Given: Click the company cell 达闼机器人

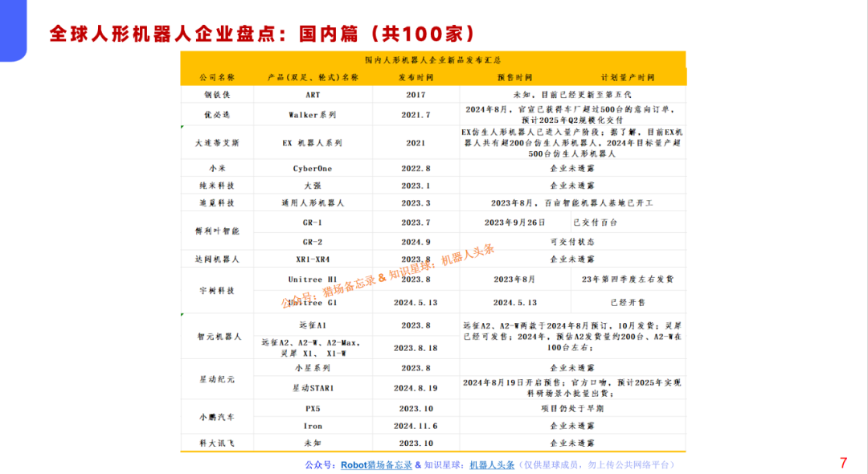Looking at the screenshot, I should point(217,259).
